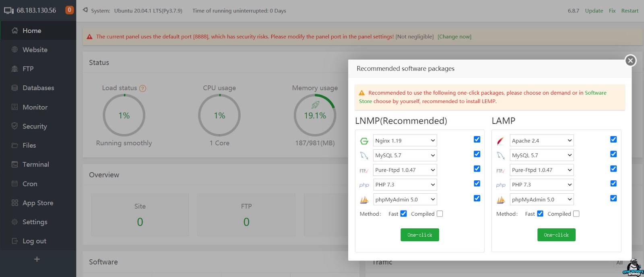Toggle Fast method checkbox in LNMP
The height and width of the screenshot is (277, 644).
coord(404,214)
